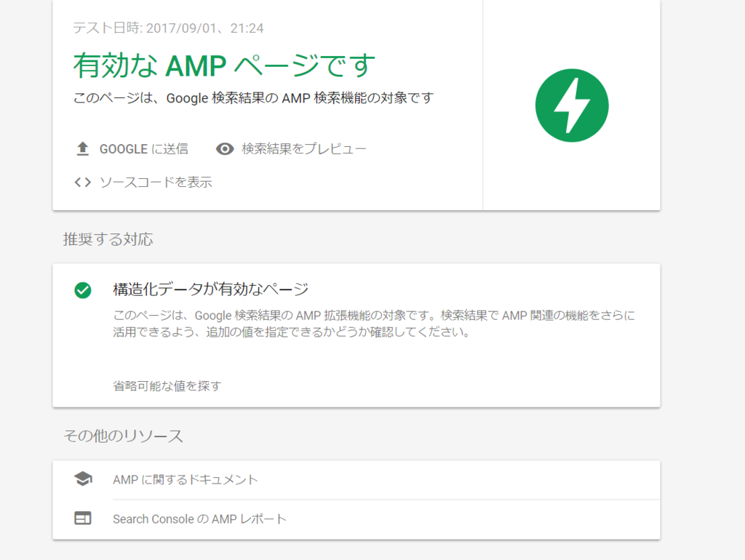Click the Search Console report layout icon

[x=83, y=519]
